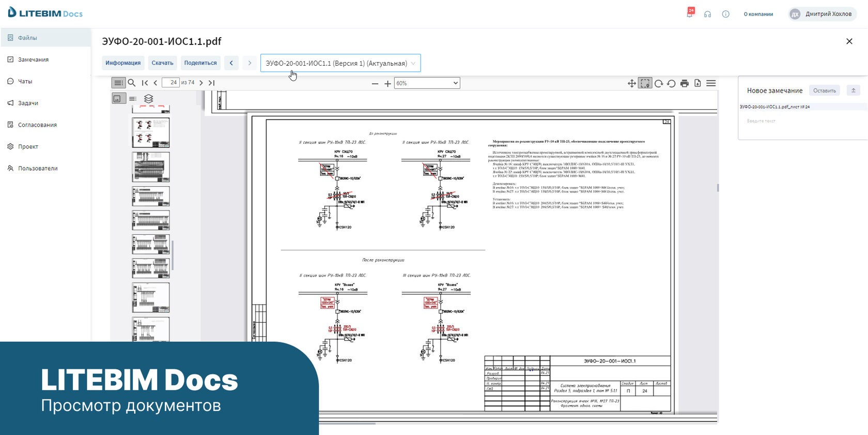Open the viewer hamburger tools menu
868x435 pixels.
pyautogui.click(x=711, y=83)
